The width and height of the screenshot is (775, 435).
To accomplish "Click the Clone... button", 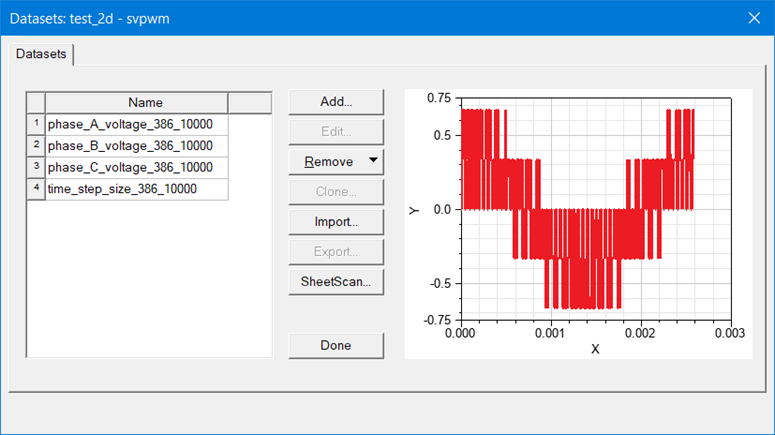I will coord(336,192).
